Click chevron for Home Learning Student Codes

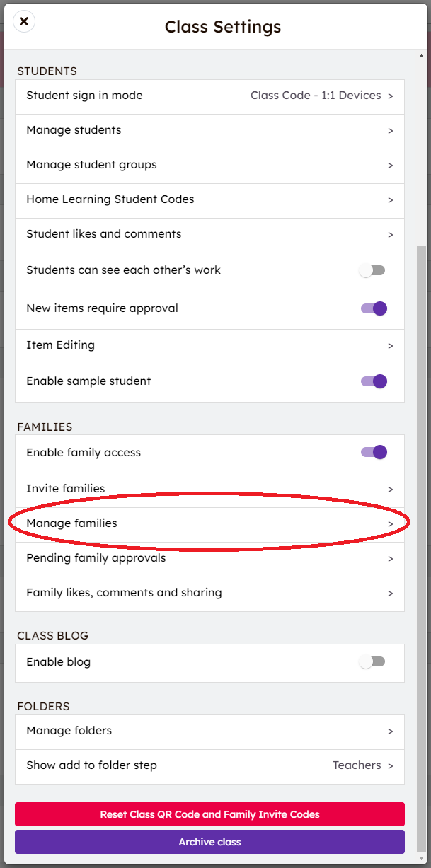tap(390, 200)
